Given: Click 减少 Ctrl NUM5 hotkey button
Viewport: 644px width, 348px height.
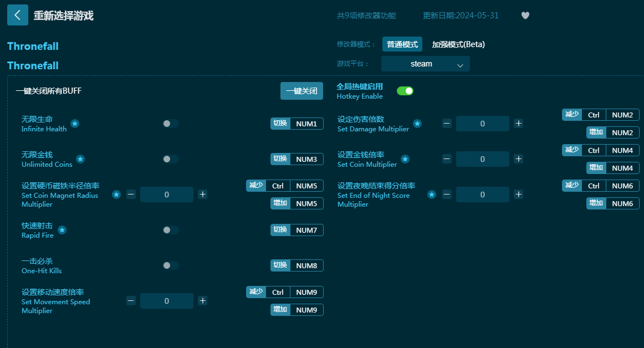Looking at the screenshot, I should point(285,186).
